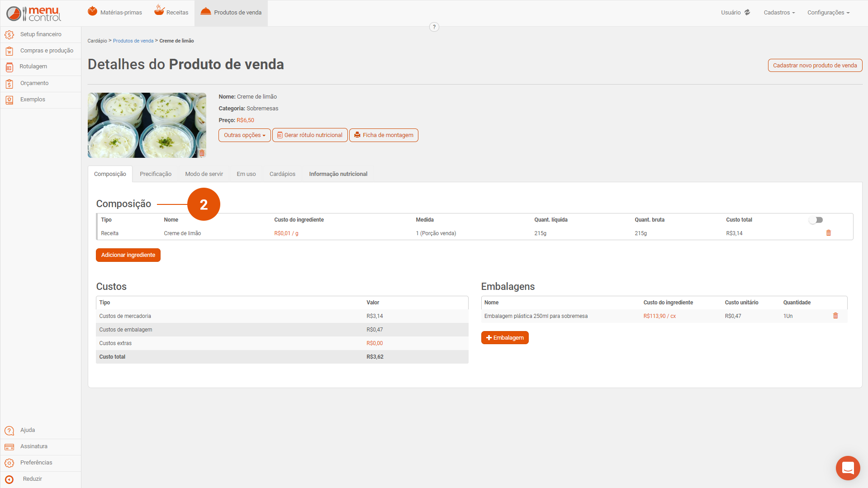Click the Exemplos icon in sidebar
This screenshot has width=868, height=488.
point(9,100)
